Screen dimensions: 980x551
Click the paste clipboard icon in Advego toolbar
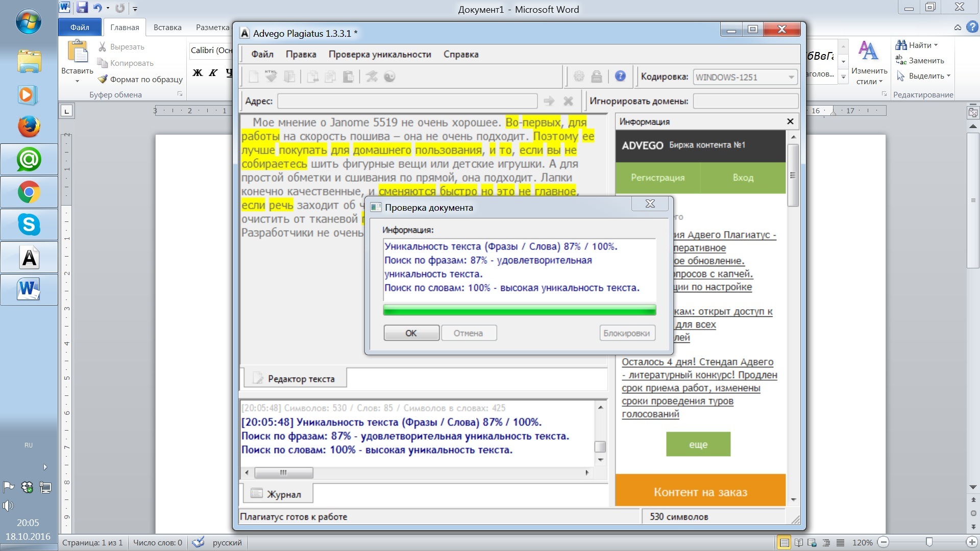click(348, 77)
